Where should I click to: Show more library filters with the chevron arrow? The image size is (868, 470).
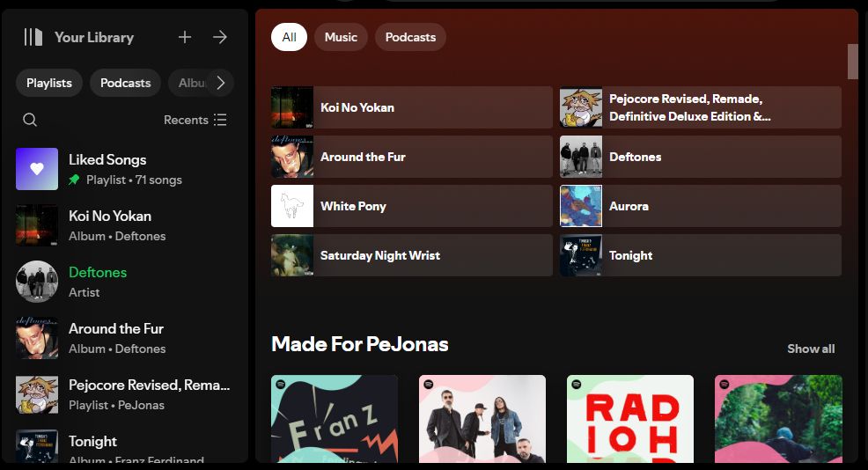point(221,83)
